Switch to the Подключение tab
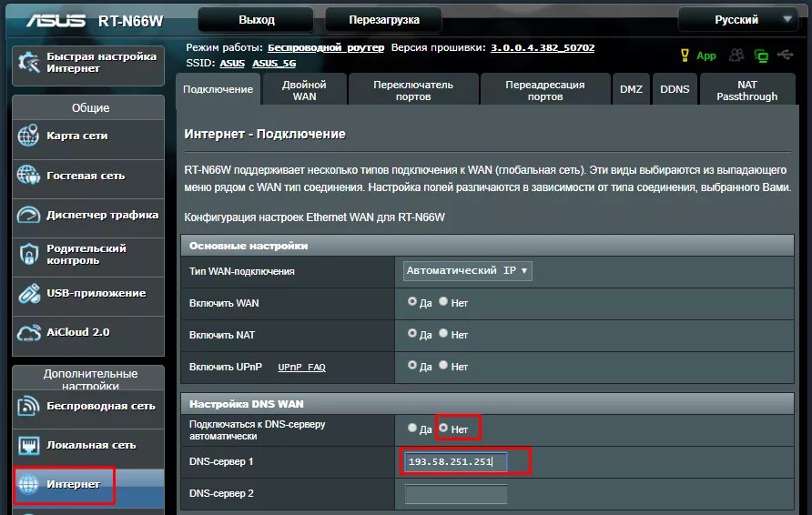This screenshot has width=812, height=515. coord(218,89)
